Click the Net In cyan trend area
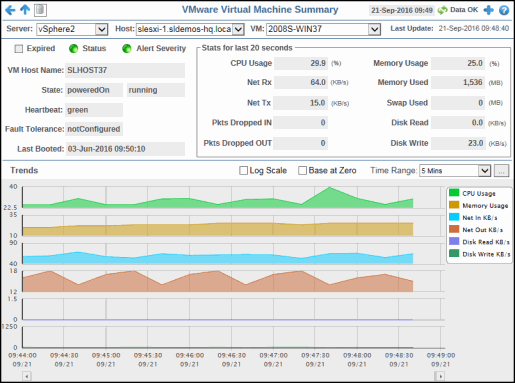 (218, 259)
